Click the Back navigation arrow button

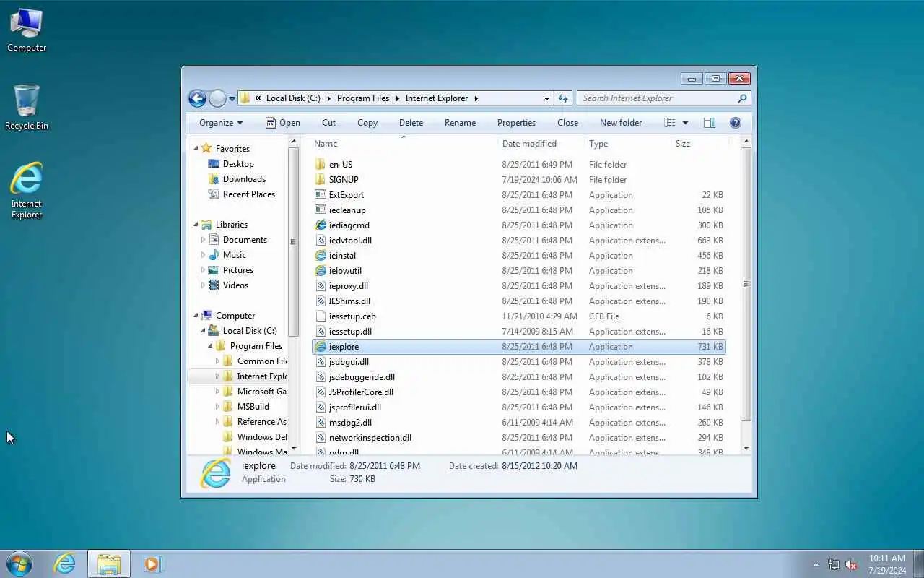(x=197, y=98)
